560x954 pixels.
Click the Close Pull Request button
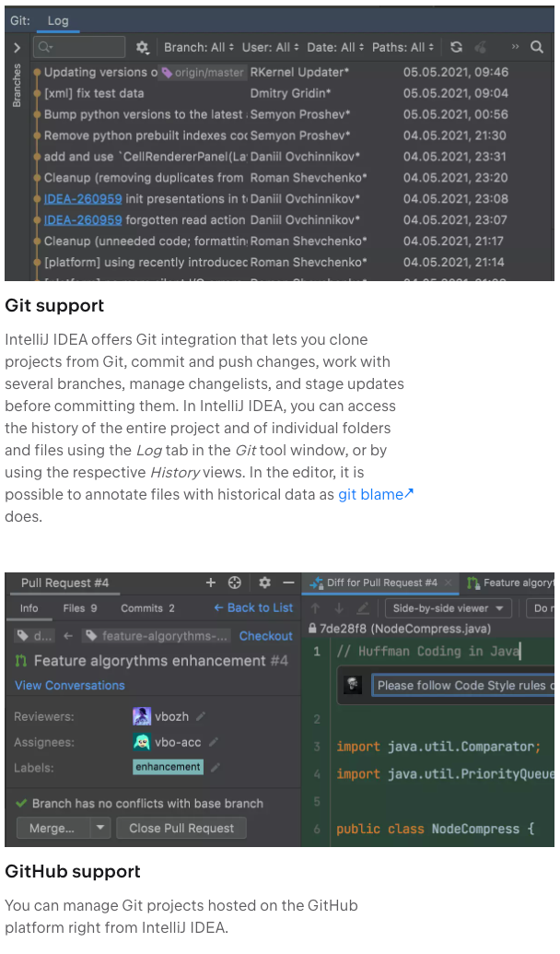pyautogui.click(x=181, y=828)
